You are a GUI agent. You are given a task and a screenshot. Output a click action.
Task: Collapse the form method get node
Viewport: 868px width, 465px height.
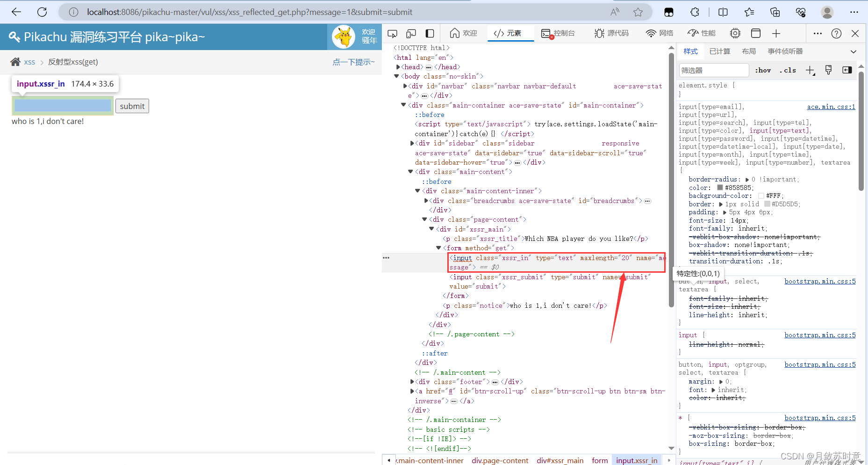439,248
